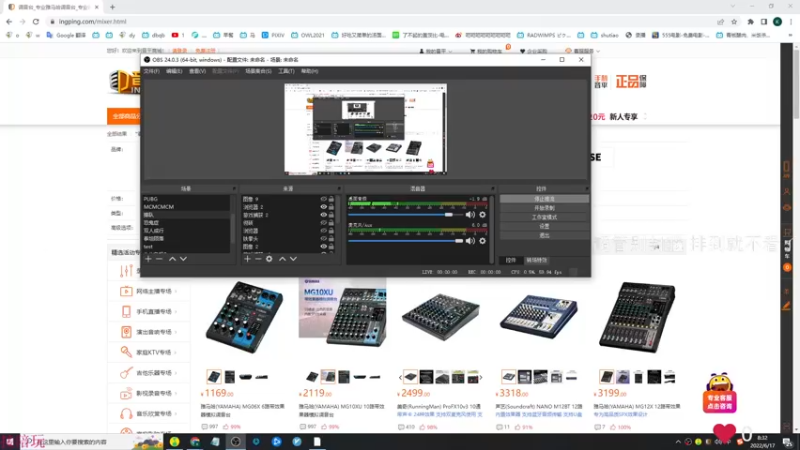This screenshot has width=800, height=450.
Task: Open the 手机直播专场 category icon
Action: pyautogui.click(x=126, y=311)
